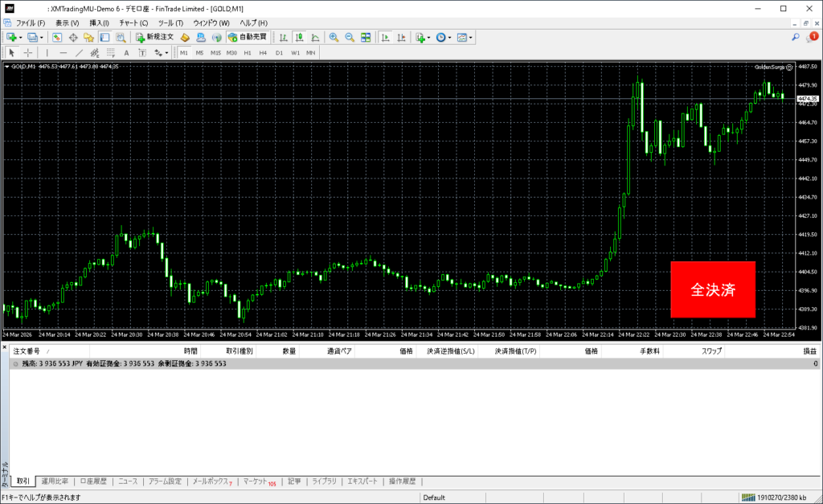The width and height of the screenshot is (823, 504).
Task: Select the H1 timeframe
Action: 248,52
